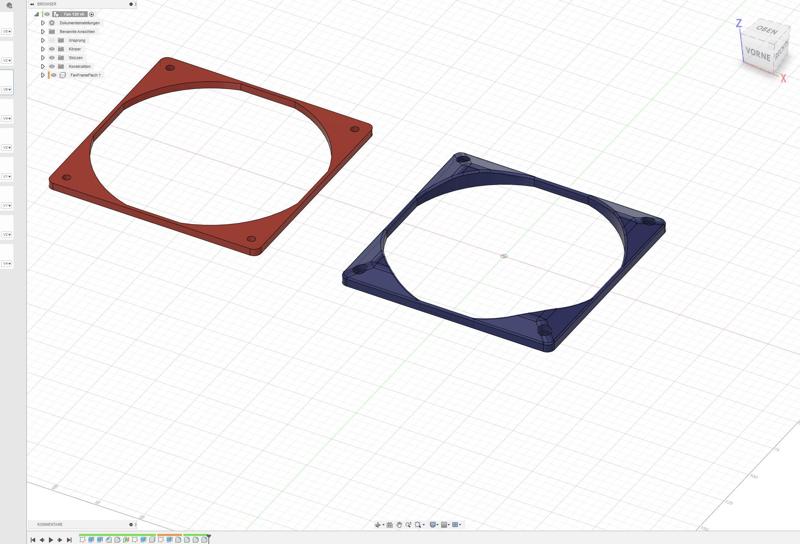Click the Comments panel options dot
This screenshot has width=800, height=544.
131,524
